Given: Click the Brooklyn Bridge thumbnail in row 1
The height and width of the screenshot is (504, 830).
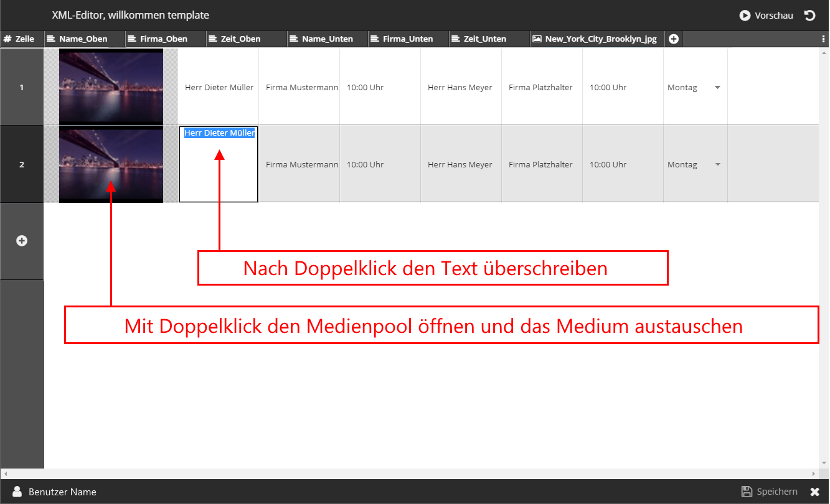Looking at the screenshot, I should click(111, 86).
